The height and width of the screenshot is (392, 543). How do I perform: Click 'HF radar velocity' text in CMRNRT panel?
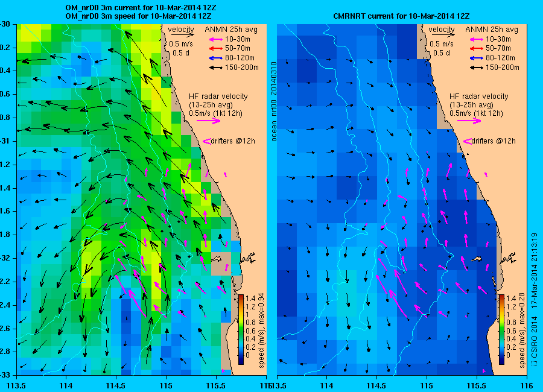479,96
